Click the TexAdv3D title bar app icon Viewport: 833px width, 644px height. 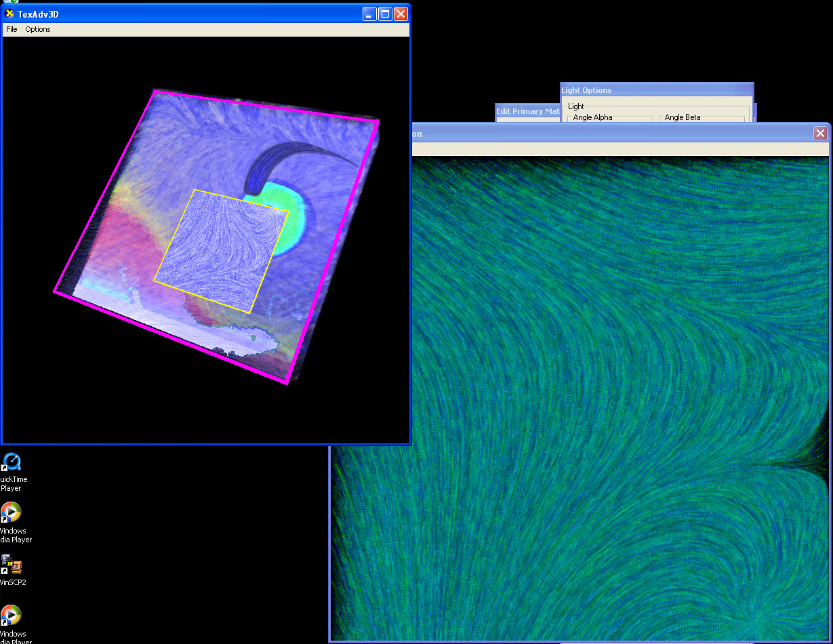pos(9,14)
